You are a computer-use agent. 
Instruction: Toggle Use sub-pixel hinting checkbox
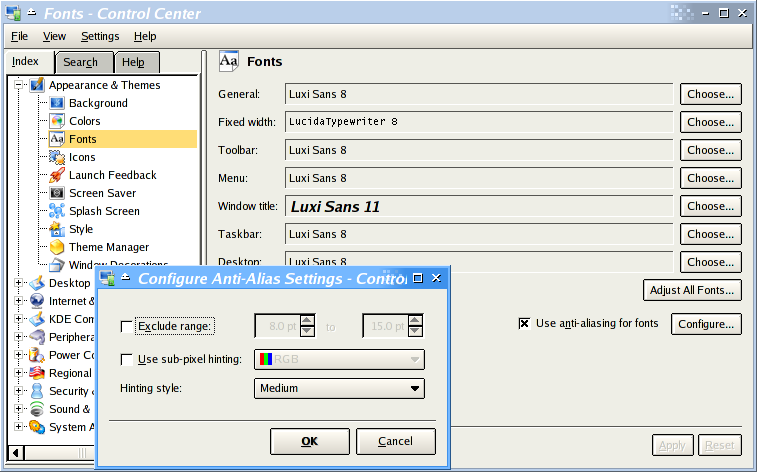126,360
